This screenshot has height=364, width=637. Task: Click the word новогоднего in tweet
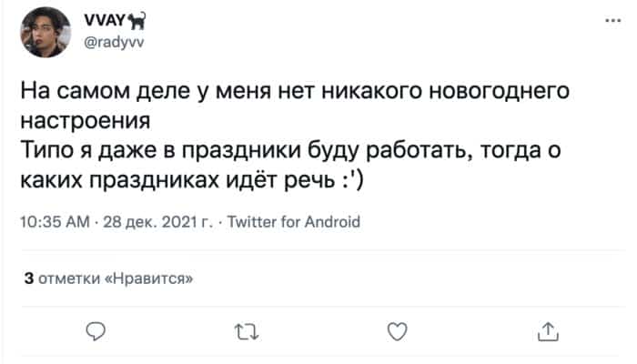pos(500,91)
